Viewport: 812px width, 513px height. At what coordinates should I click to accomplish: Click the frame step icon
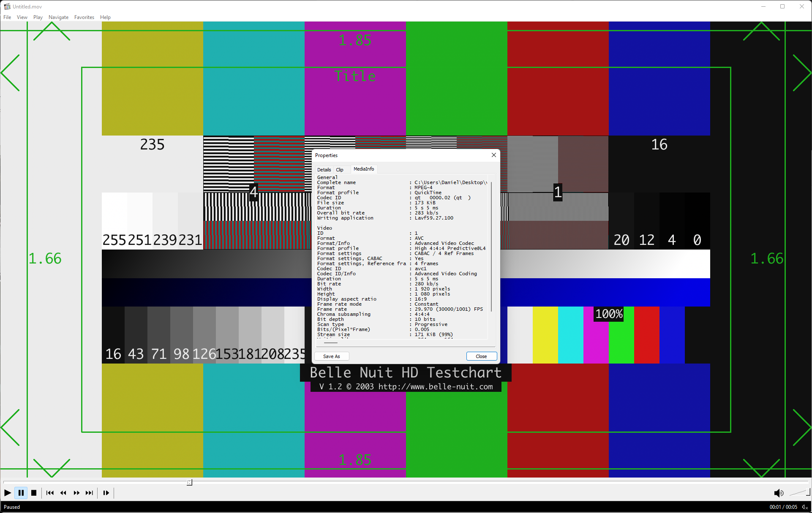[106, 493]
